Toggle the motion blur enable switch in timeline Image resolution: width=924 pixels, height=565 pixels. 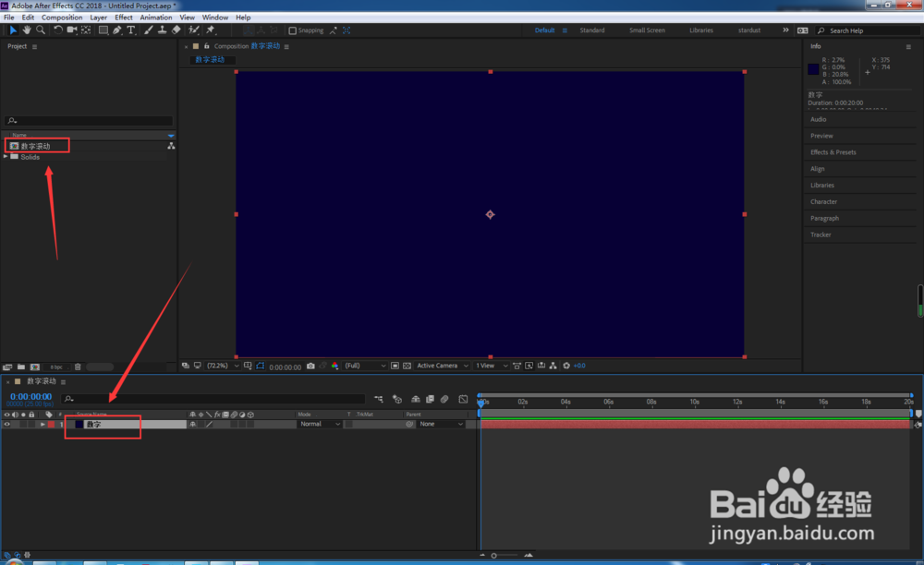[x=444, y=399]
